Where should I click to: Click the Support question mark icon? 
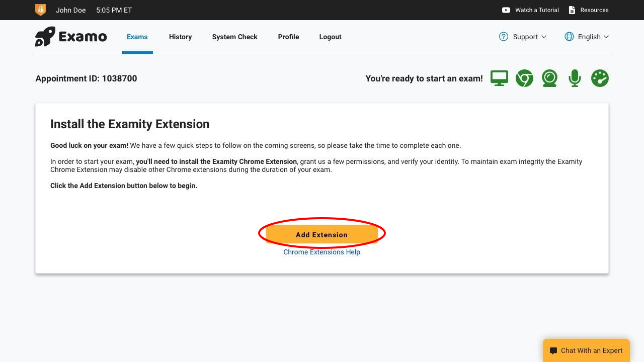point(504,37)
